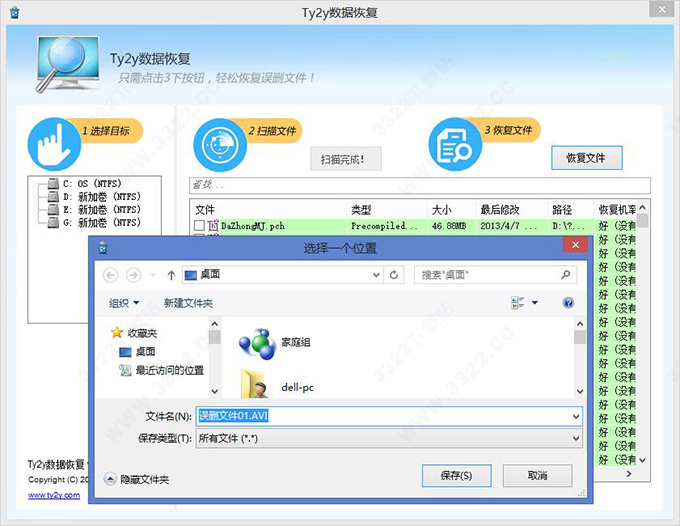Screen dimensions: 680x526
Task: Open the 家庭组 homegroup item
Action: tap(275, 343)
